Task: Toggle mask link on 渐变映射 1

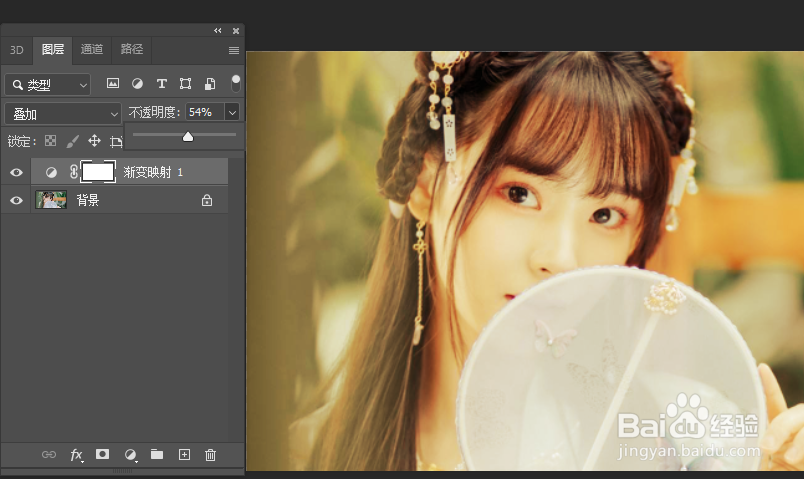Action: point(74,172)
